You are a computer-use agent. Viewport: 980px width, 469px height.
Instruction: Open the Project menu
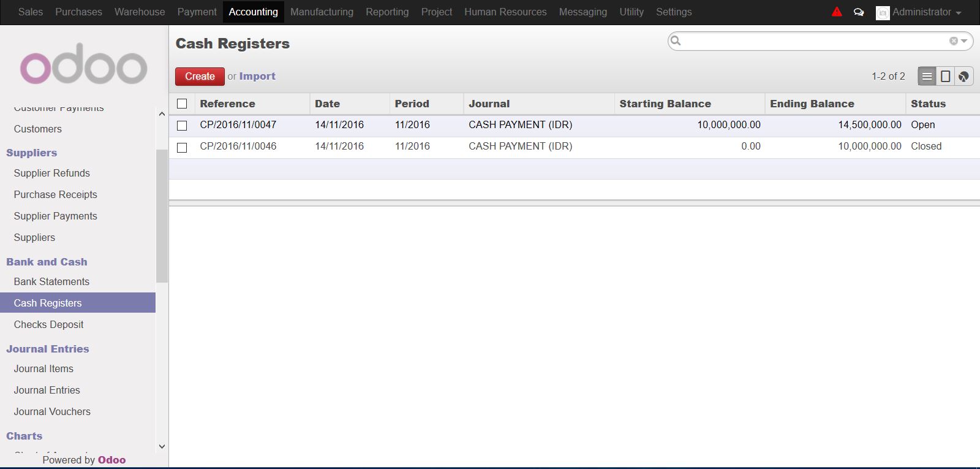437,12
